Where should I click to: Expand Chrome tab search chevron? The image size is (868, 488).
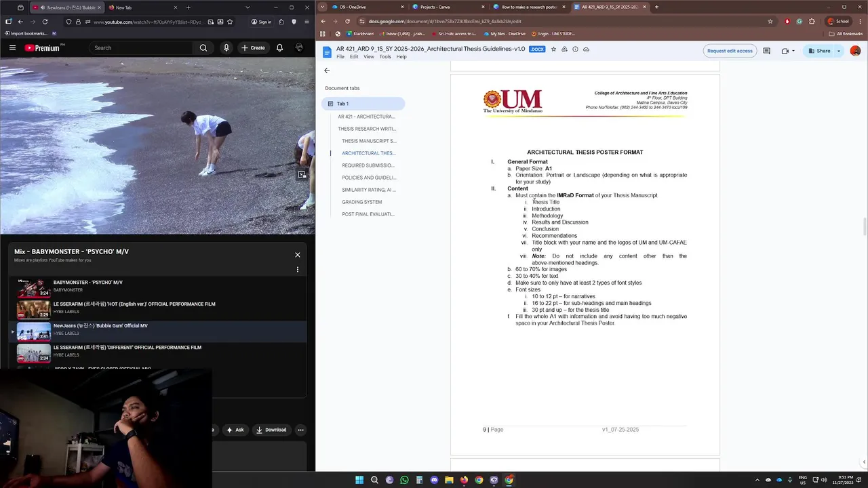point(322,7)
